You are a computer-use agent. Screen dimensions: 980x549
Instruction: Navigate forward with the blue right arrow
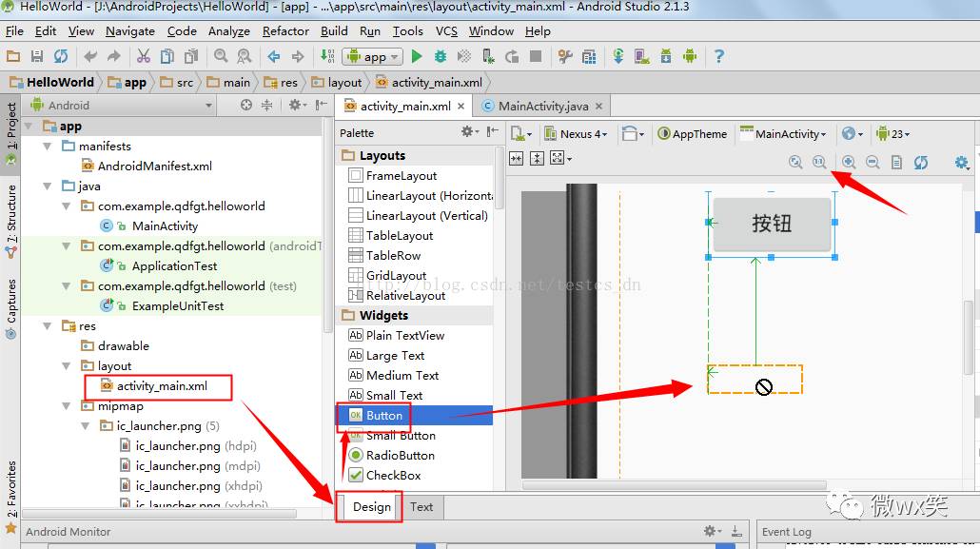[x=298, y=56]
